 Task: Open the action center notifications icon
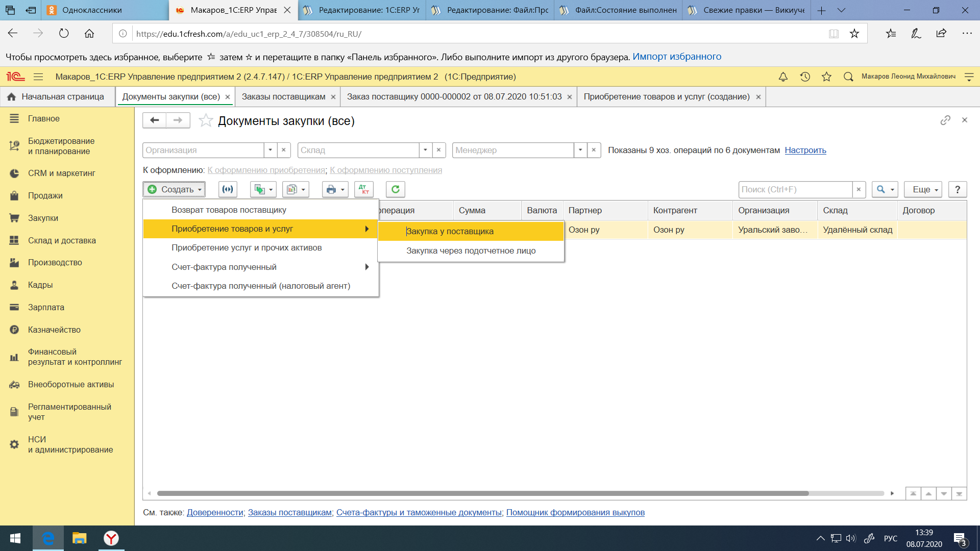pyautogui.click(x=960, y=539)
